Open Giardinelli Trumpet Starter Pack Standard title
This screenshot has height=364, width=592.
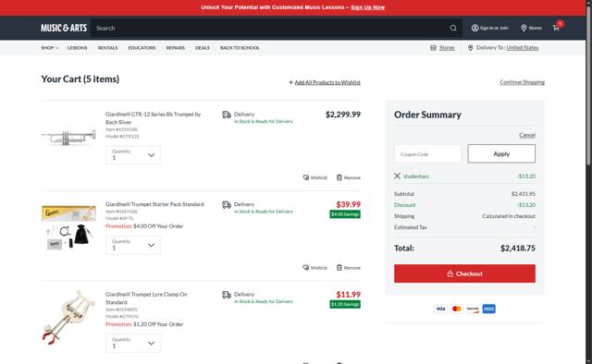154,204
